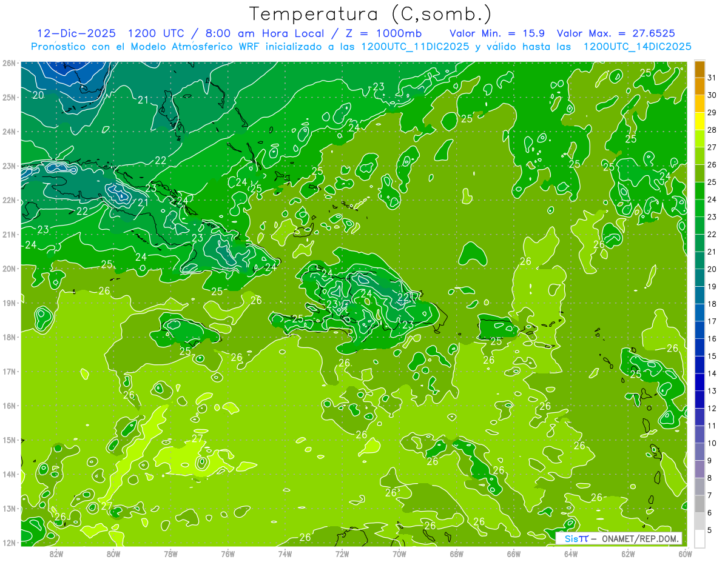The height and width of the screenshot is (562, 728).
Task: Click the latitude axis label "18N"
Action: 9,337
